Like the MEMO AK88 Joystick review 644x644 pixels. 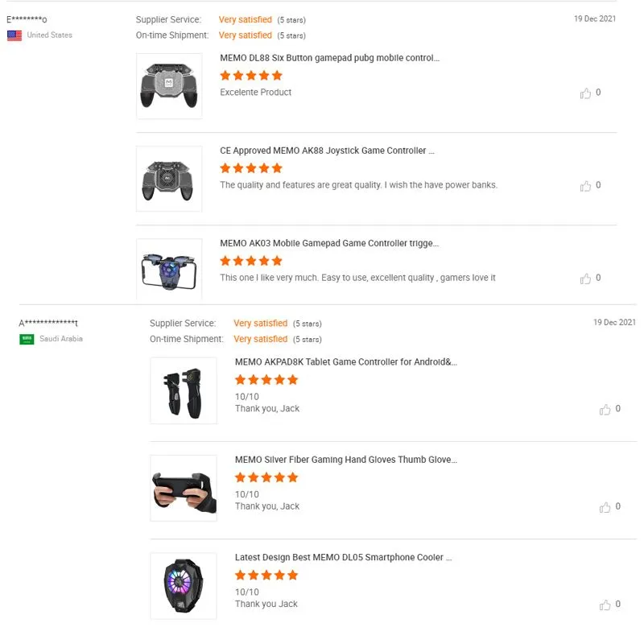(587, 185)
